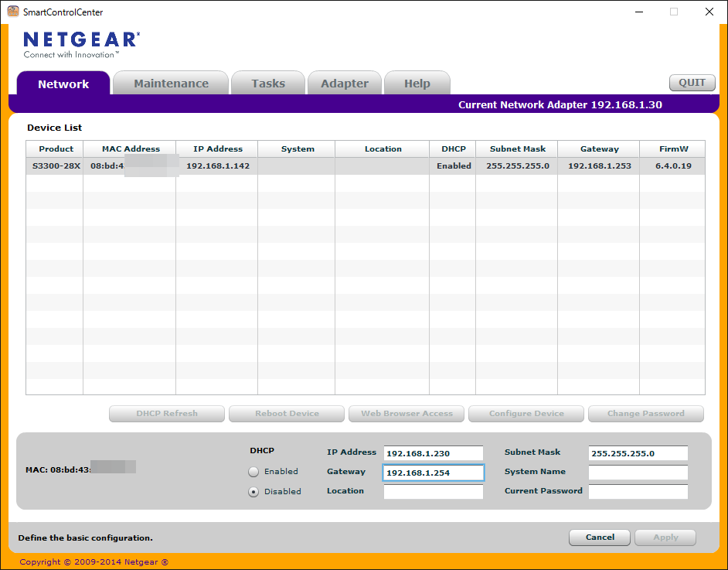Minimize the SmartControlCenter window
Image resolution: width=728 pixels, height=570 pixels.
pyautogui.click(x=639, y=12)
